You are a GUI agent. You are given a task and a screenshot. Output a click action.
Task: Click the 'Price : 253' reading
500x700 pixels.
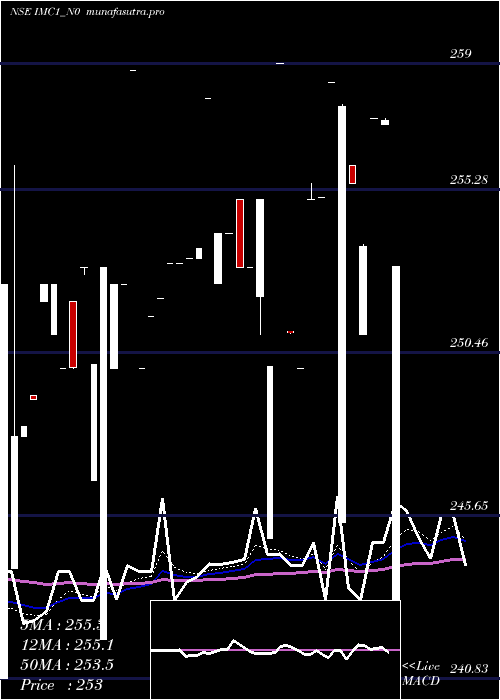click(62, 685)
